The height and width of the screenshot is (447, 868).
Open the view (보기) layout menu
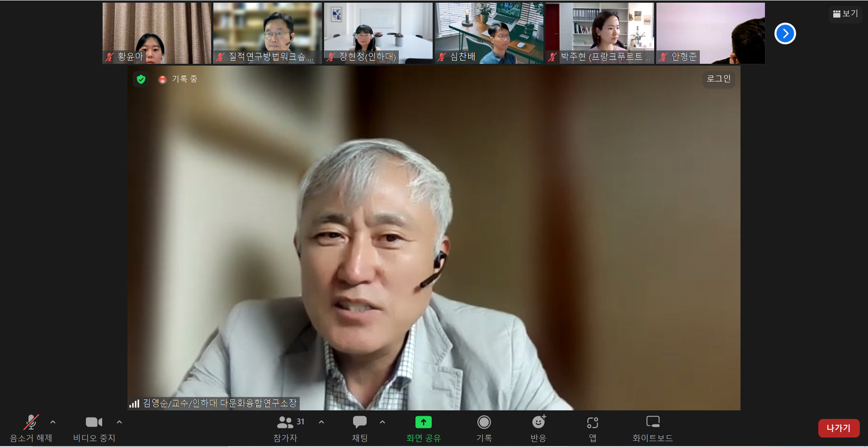pyautogui.click(x=845, y=14)
